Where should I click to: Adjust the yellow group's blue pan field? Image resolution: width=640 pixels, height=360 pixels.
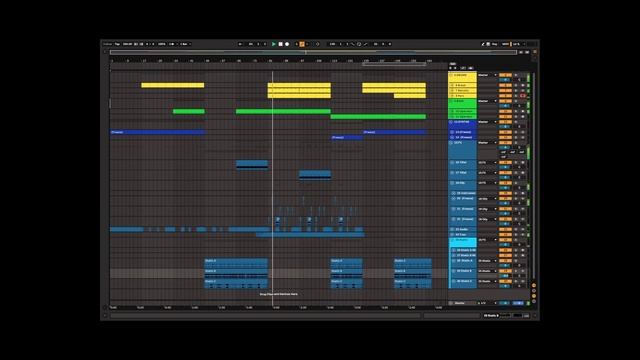pyautogui.click(x=505, y=80)
